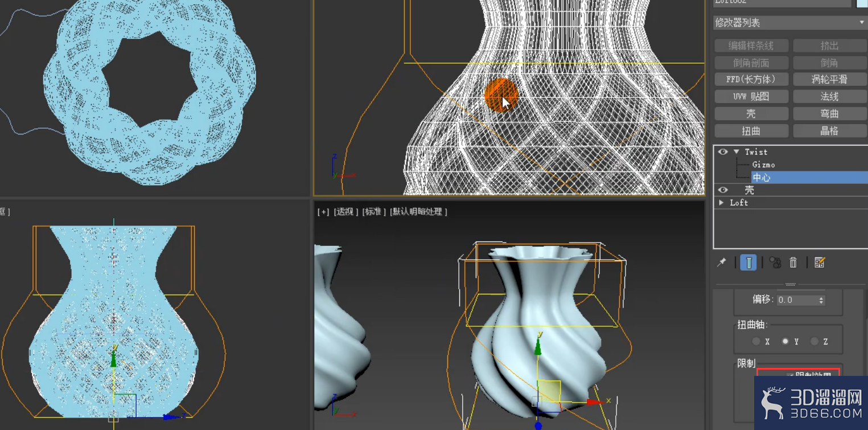Click the 偏移 value field

(x=797, y=300)
